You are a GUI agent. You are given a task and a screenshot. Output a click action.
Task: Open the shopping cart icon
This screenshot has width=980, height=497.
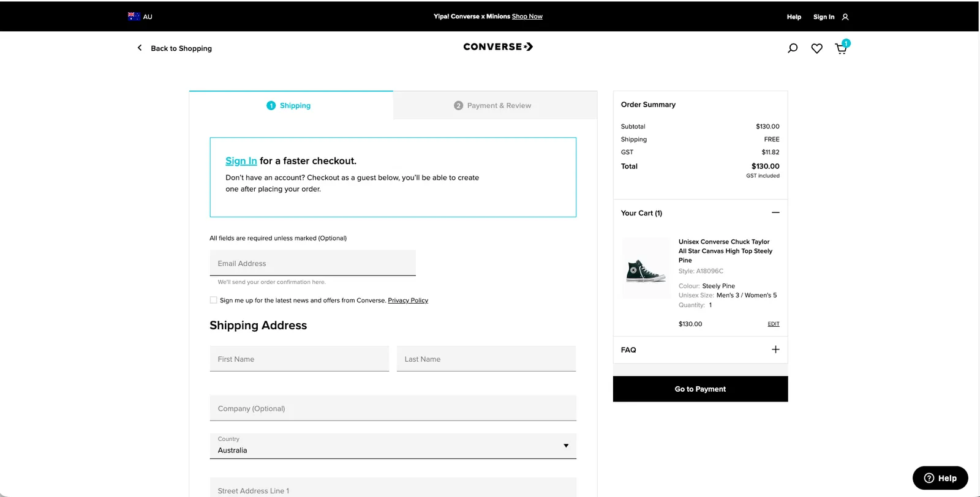[x=841, y=48]
